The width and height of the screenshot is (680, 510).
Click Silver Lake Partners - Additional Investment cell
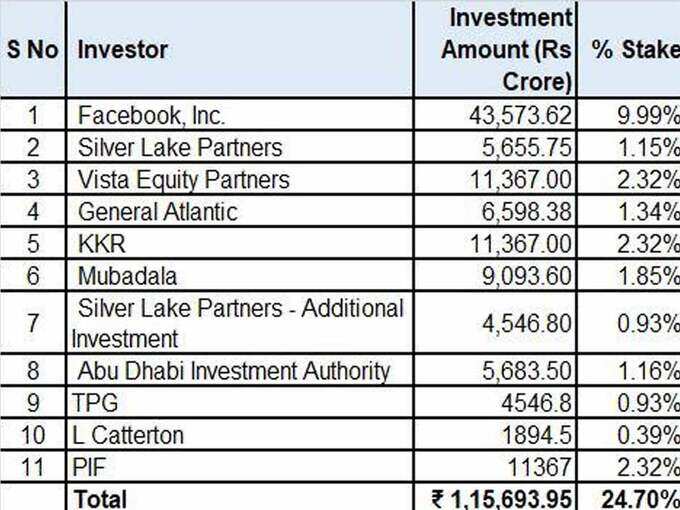[x=240, y=322]
